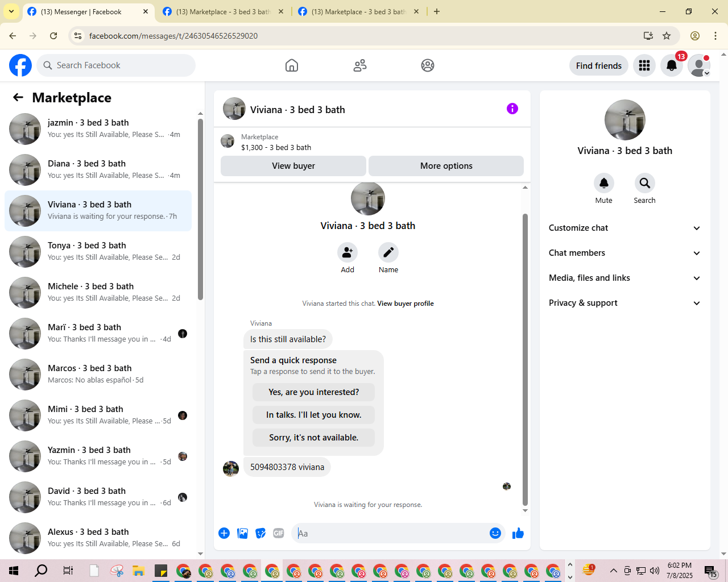Open the tab search dropdown arrow
Viewport: 728px width, 582px height.
coord(11,11)
